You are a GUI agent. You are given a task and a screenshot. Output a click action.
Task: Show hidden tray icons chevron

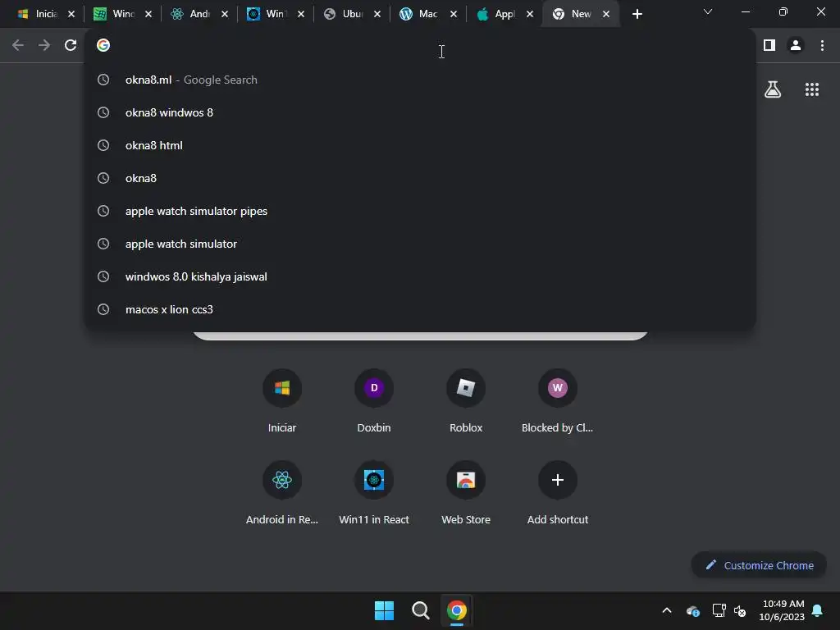point(667,610)
